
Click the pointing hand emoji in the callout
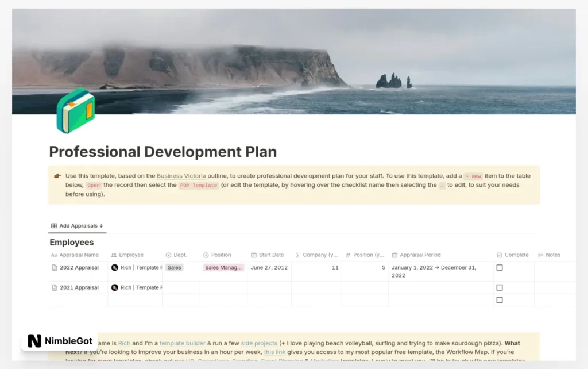pyautogui.click(x=57, y=176)
